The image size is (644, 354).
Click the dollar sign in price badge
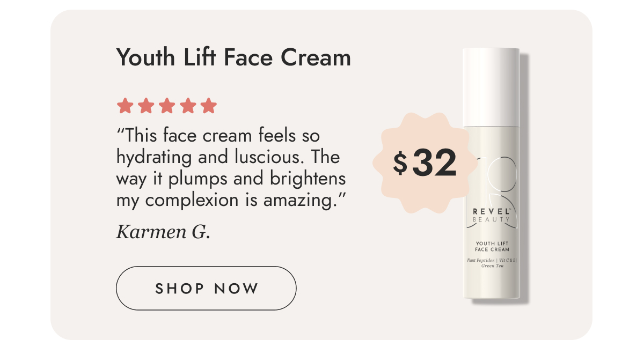point(400,163)
